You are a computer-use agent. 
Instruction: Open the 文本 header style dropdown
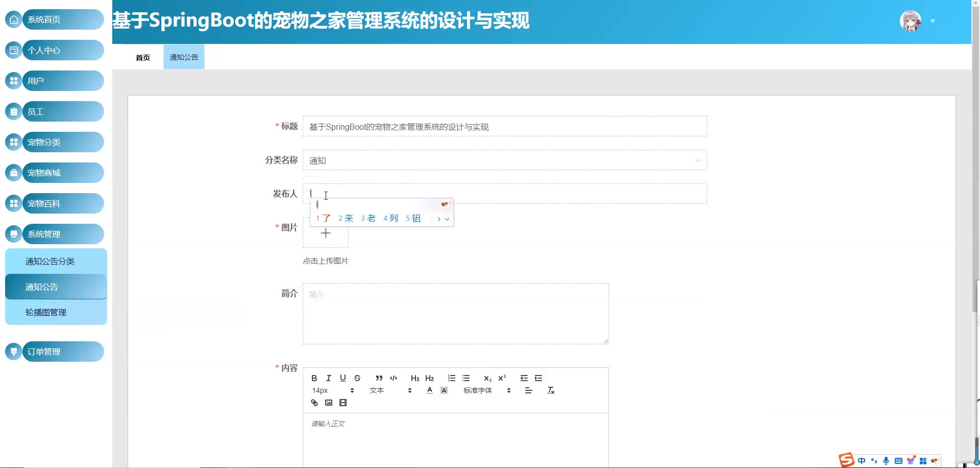click(x=390, y=390)
